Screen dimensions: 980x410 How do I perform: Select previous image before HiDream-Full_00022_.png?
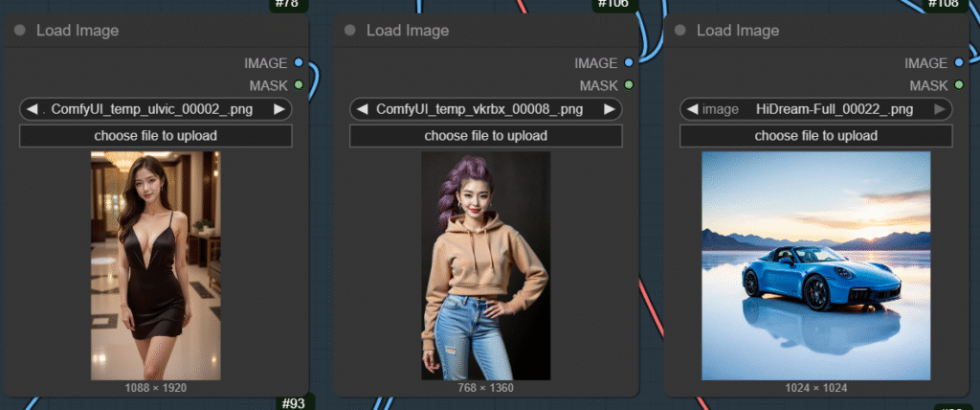pyautogui.click(x=692, y=109)
